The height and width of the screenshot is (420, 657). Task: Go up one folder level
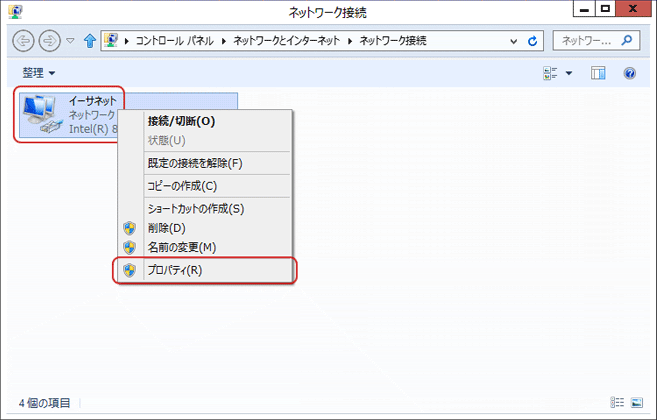coord(90,41)
